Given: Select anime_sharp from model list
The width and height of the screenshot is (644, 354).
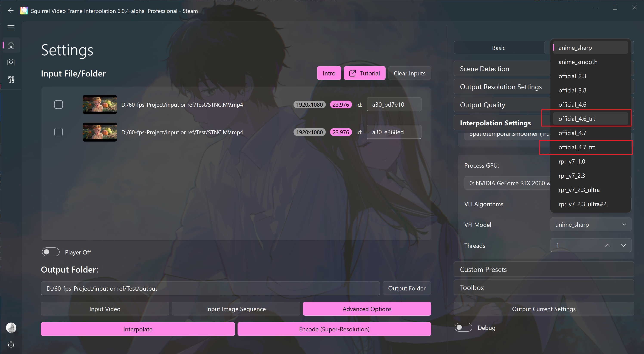Looking at the screenshot, I should [590, 48].
